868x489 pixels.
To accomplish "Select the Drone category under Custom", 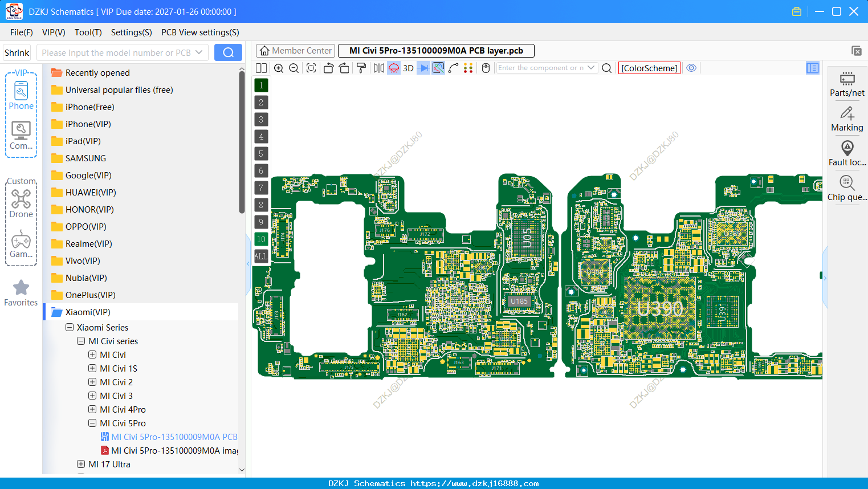I will pos(21,203).
